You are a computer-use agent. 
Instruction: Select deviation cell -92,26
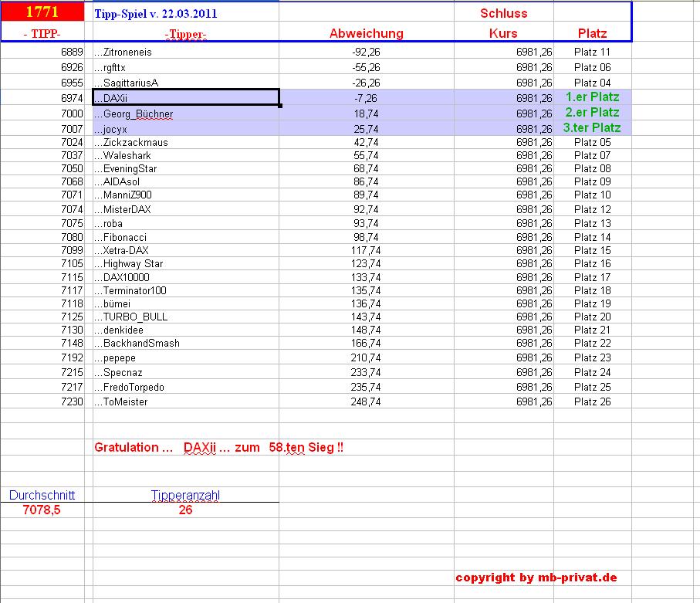tap(367, 52)
